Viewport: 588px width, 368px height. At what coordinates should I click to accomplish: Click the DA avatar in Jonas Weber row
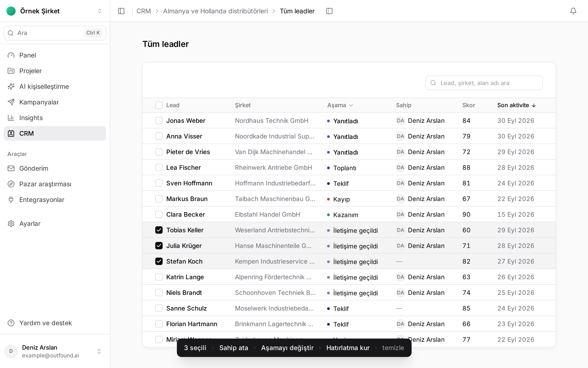pyautogui.click(x=400, y=121)
